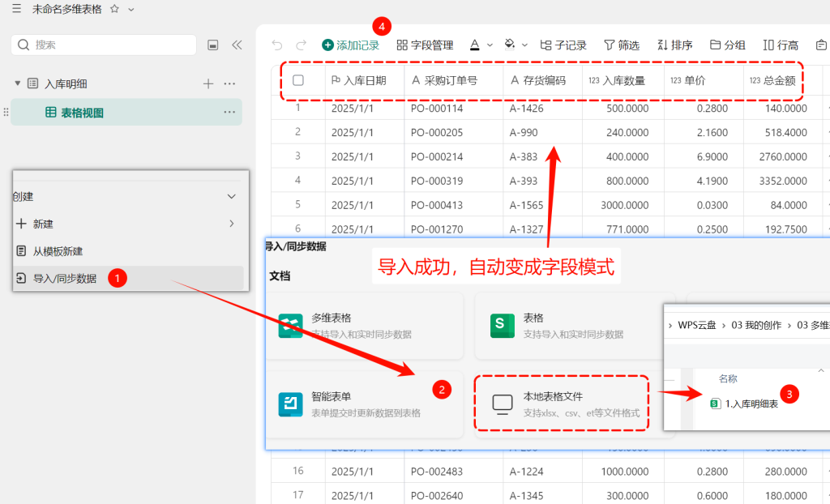
Task: Star the untitled multi-dimensional table
Action: coord(114,9)
